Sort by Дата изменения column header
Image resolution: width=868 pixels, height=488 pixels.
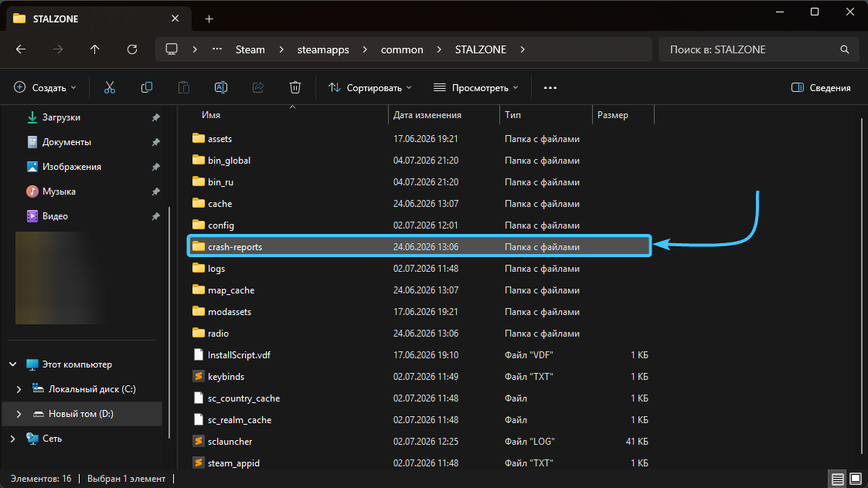pos(427,115)
